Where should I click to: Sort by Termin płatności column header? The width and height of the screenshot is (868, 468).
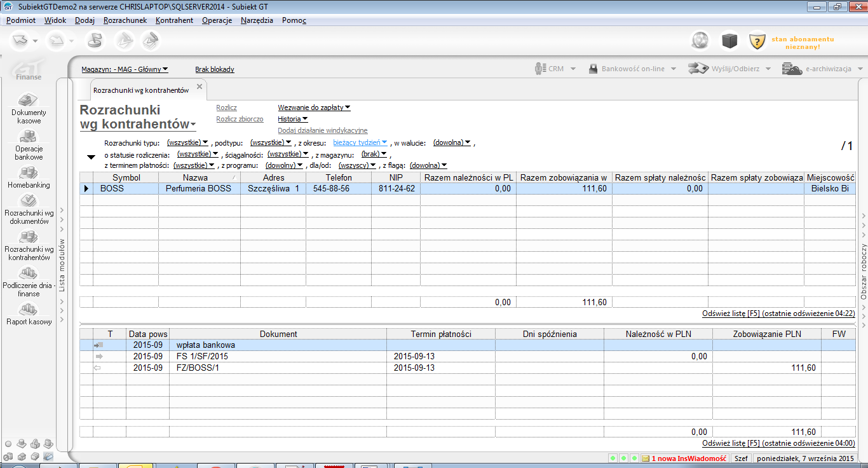coord(440,334)
